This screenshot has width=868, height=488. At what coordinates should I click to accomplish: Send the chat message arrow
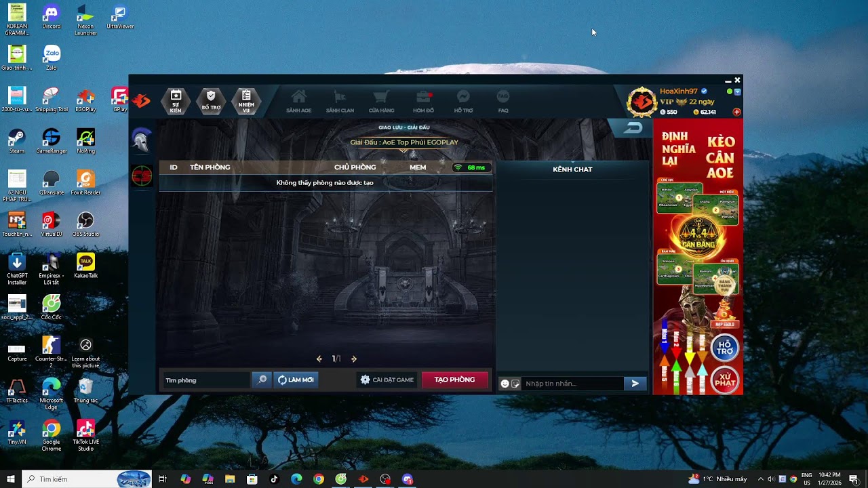635,384
